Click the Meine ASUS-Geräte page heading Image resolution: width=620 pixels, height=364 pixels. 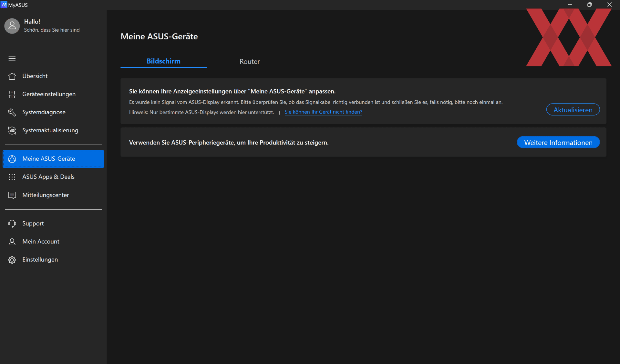159,36
